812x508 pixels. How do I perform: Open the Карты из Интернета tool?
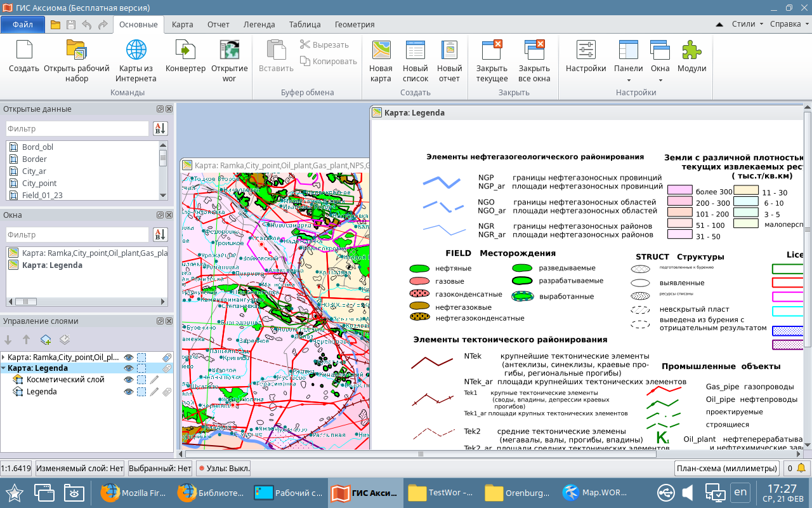click(136, 61)
